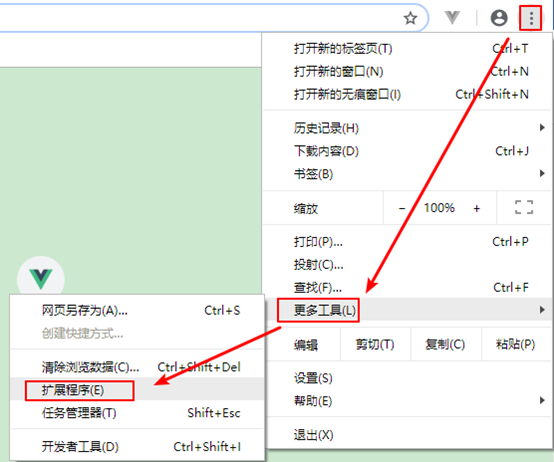
Task: Choose 投射(C)... cast option
Action: tap(406, 265)
